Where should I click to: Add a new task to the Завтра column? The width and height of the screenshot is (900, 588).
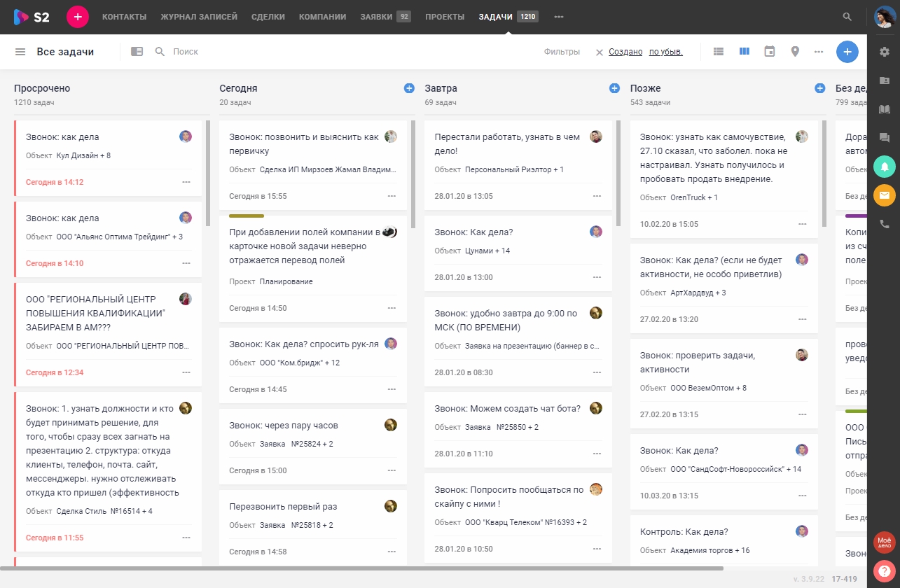614,87
